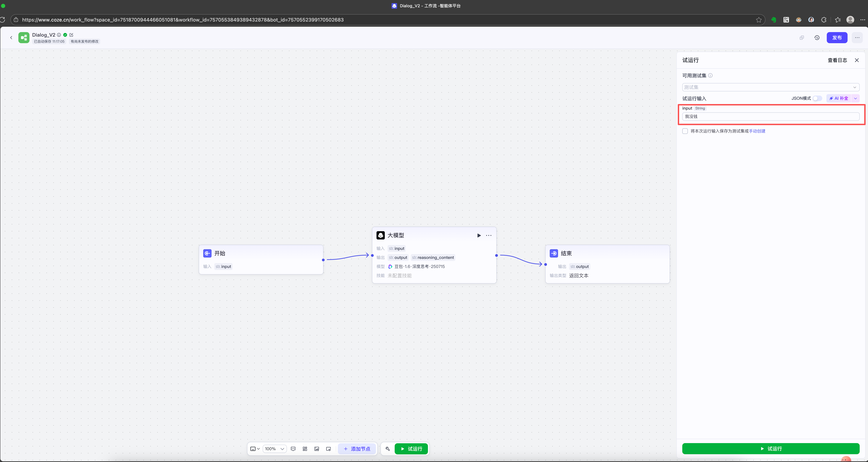
Task: Click the back arrow at top left
Action: 11,38
